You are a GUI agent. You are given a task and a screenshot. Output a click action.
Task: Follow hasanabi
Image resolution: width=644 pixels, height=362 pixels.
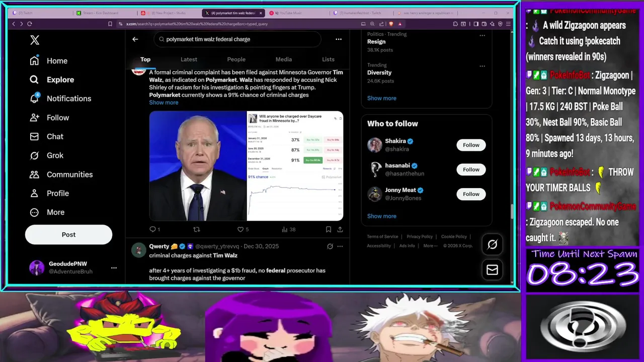pyautogui.click(x=471, y=169)
